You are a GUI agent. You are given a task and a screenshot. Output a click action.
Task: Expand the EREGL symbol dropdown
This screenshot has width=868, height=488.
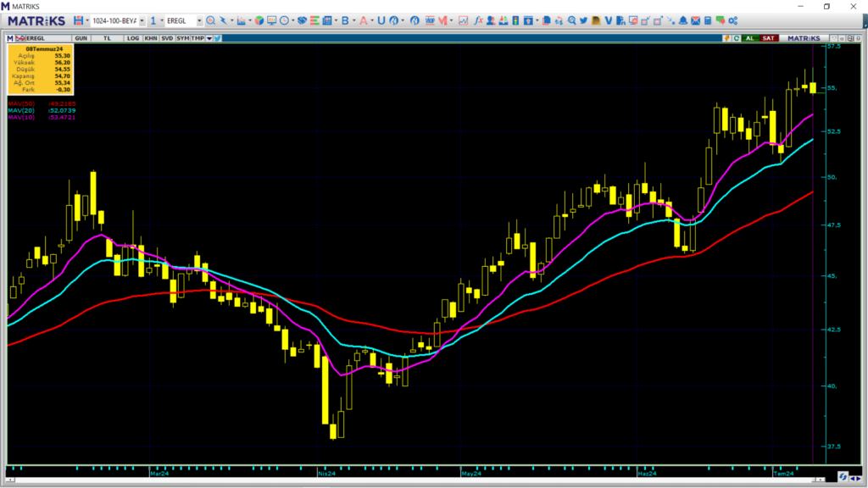(x=199, y=20)
